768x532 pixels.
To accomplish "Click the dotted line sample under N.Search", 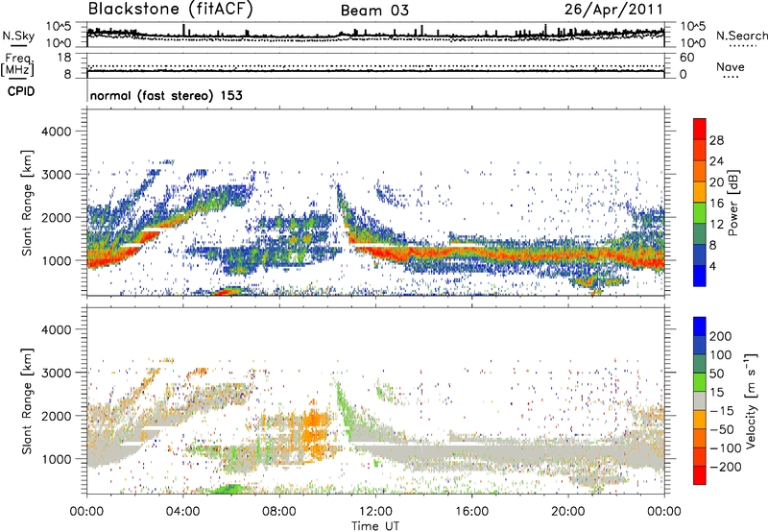I will 743,46.
